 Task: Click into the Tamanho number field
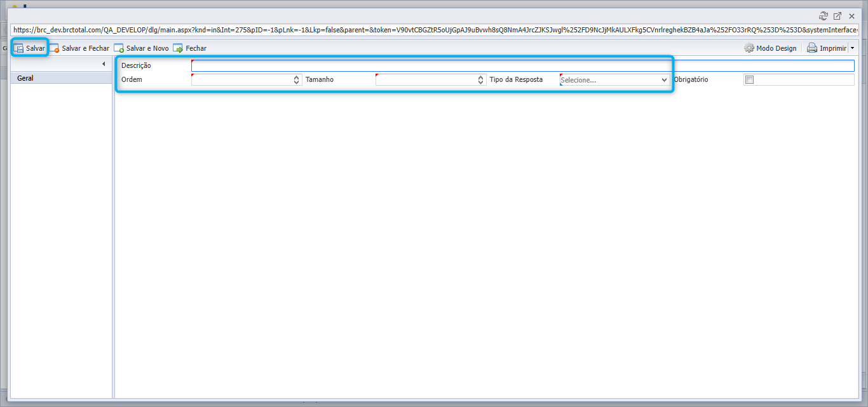point(426,80)
